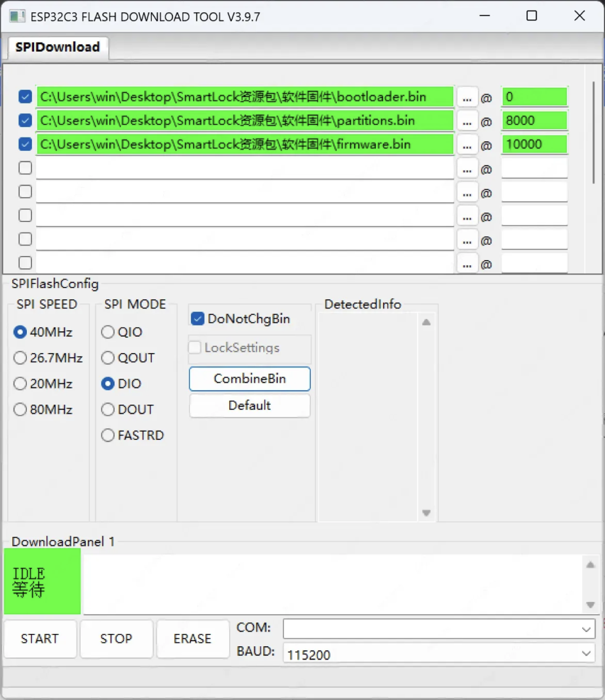The height and width of the screenshot is (700, 605).
Task: Uncheck the bootloader.bin file checkbox
Action: [25, 97]
